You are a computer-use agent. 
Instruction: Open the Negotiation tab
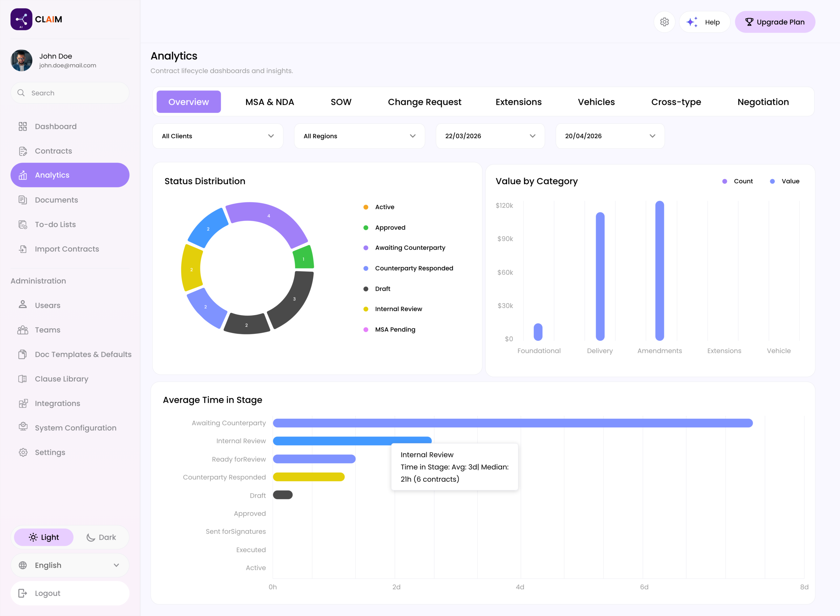[x=763, y=102]
